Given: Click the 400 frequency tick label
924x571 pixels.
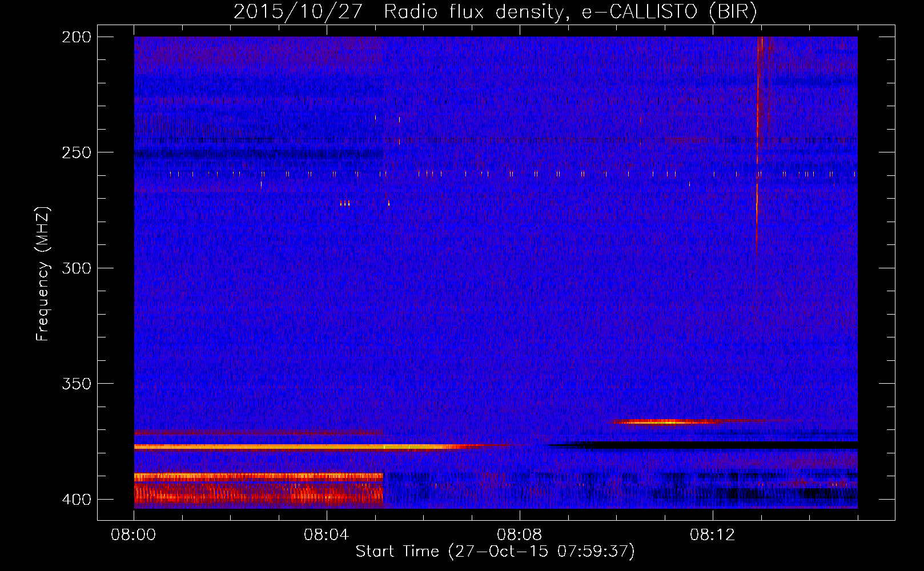Looking at the screenshot, I should point(76,499).
